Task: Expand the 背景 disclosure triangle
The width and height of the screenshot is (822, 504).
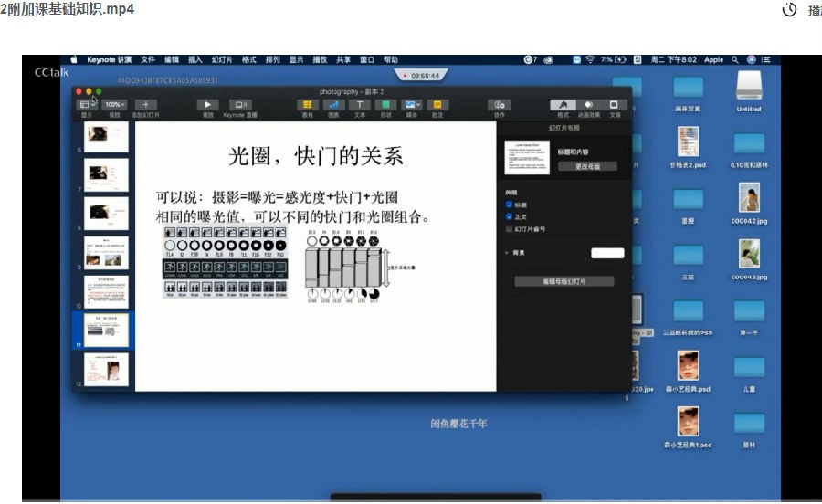Action: (x=507, y=253)
